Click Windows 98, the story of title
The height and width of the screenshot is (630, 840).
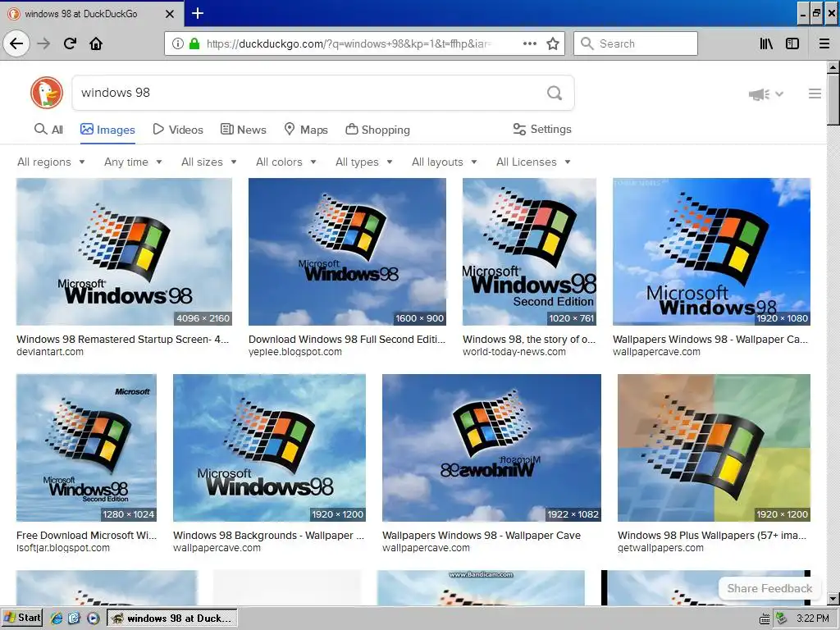tap(529, 339)
